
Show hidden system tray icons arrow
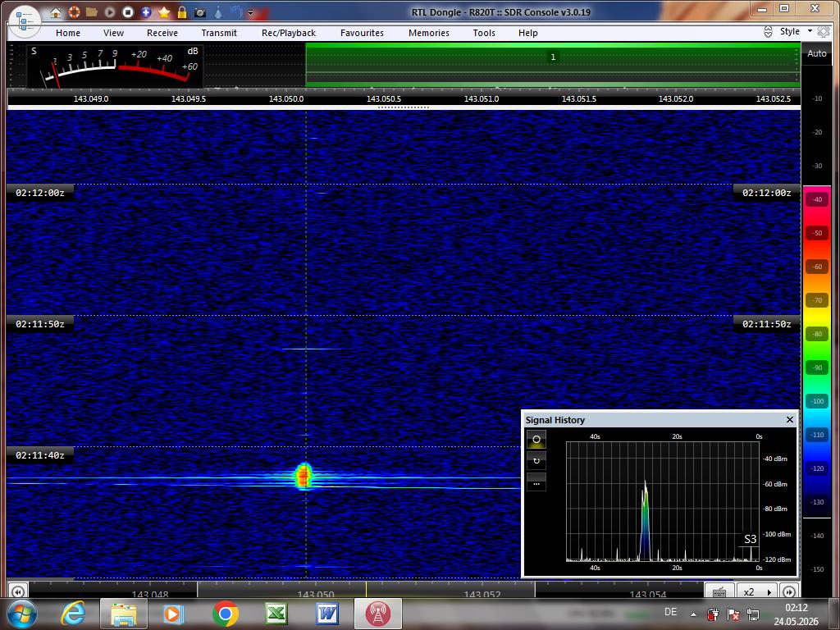[693, 614]
